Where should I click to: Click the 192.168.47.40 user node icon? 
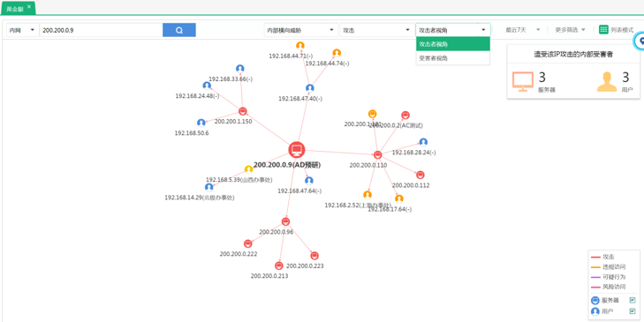(310, 88)
